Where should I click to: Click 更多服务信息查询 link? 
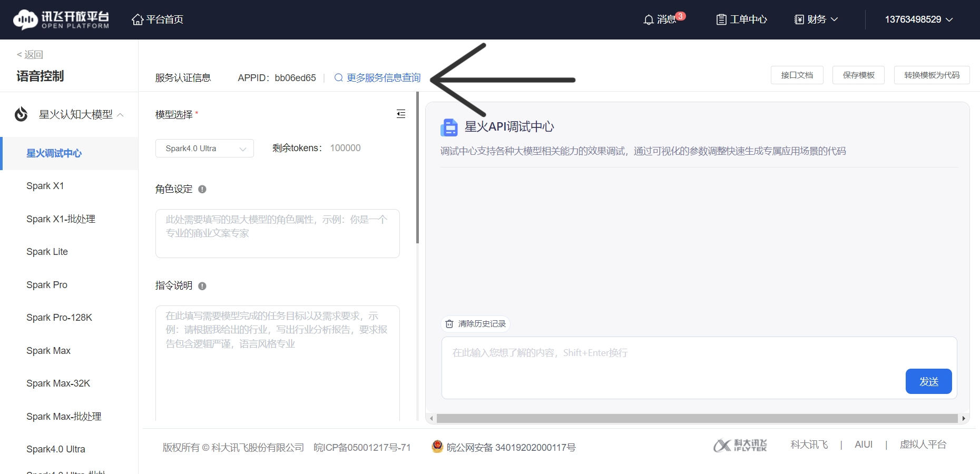click(x=384, y=78)
